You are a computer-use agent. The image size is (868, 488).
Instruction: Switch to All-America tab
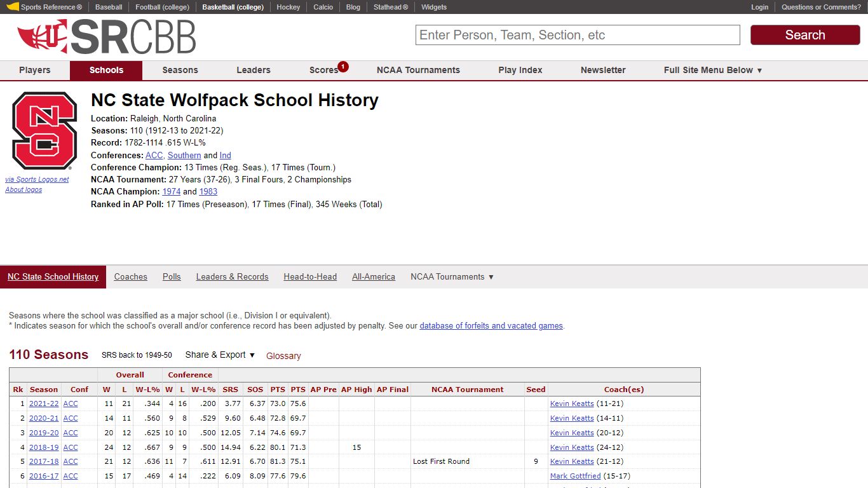374,276
